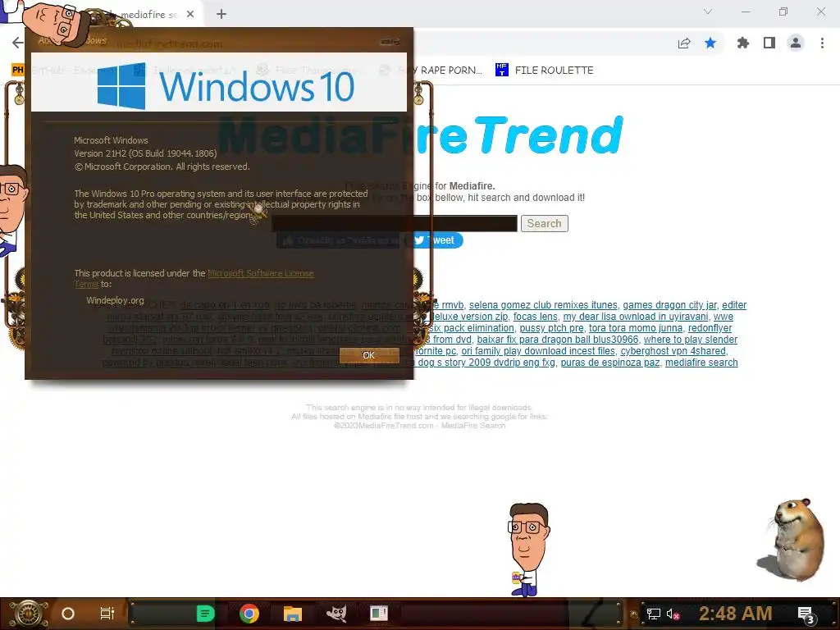Click the 2:48 AM taskbar clock
Image resolution: width=840 pixels, height=630 pixels.
click(x=736, y=614)
